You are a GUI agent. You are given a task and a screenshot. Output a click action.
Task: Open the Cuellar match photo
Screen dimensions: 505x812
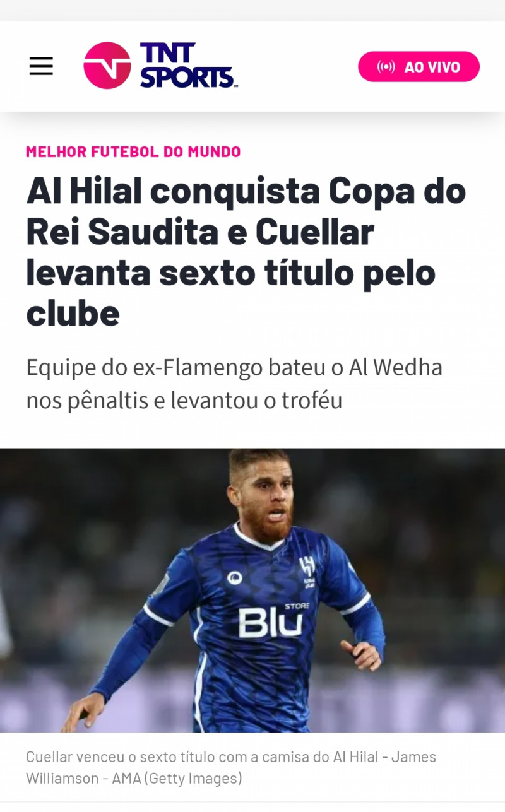pos(252,591)
